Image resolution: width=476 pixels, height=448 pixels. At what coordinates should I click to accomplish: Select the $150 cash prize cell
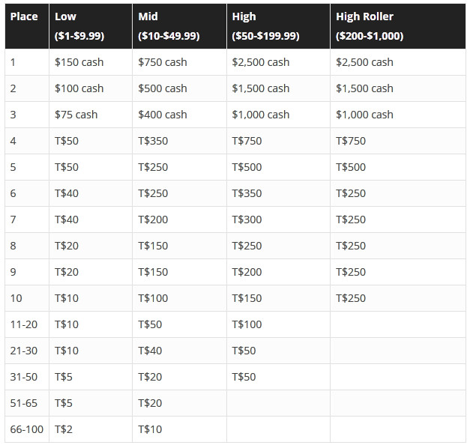tap(91, 62)
